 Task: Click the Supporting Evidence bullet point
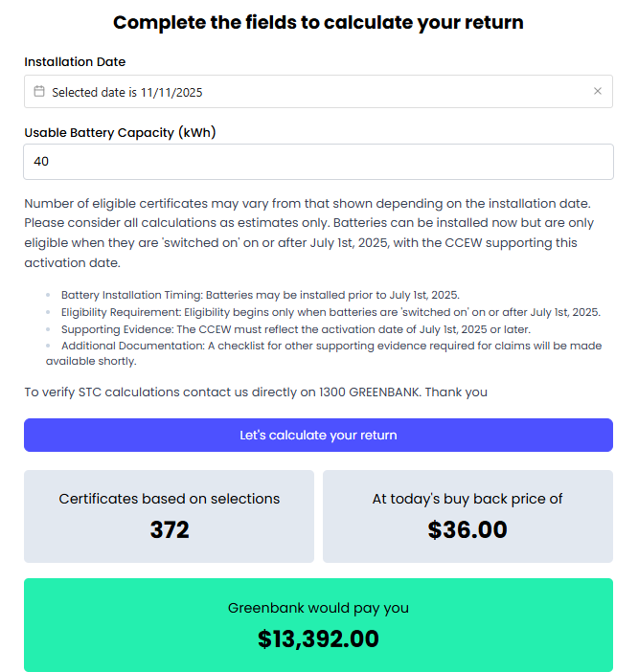295,329
